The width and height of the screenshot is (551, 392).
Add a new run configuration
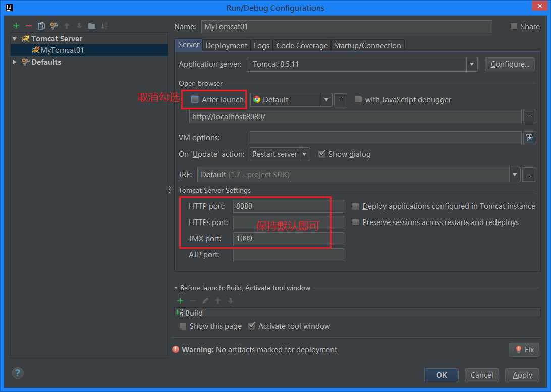tap(16, 26)
